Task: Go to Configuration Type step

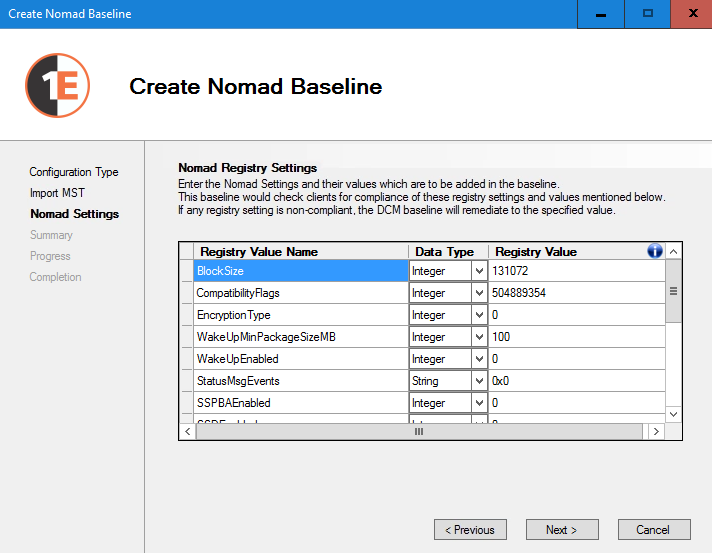Action: tap(73, 172)
